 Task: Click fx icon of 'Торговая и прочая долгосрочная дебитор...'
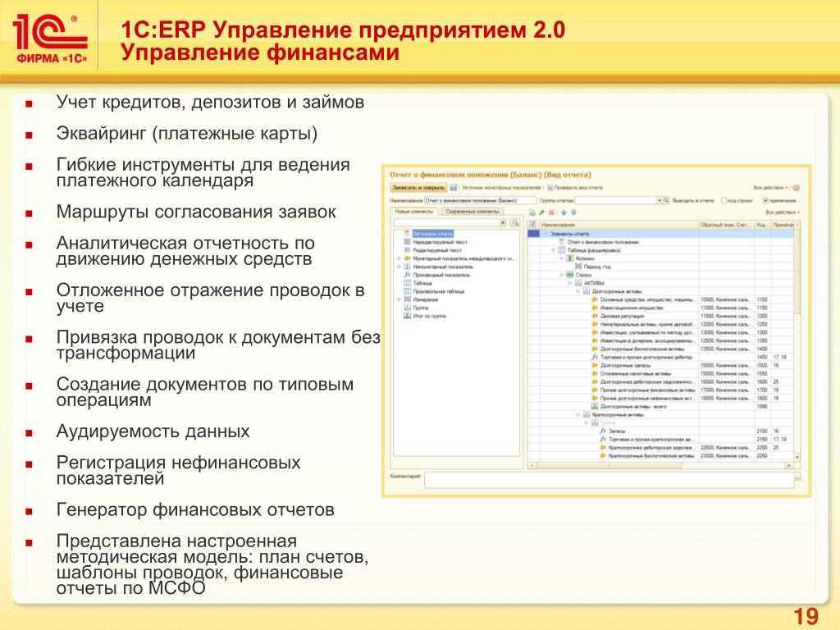595,357
